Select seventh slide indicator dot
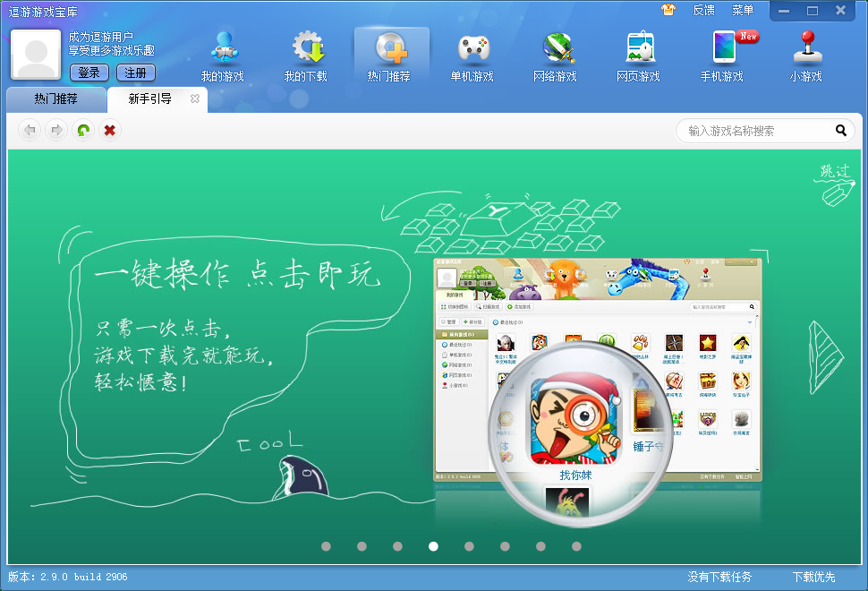This screenshot has width=868, height=591. (540, 546)
